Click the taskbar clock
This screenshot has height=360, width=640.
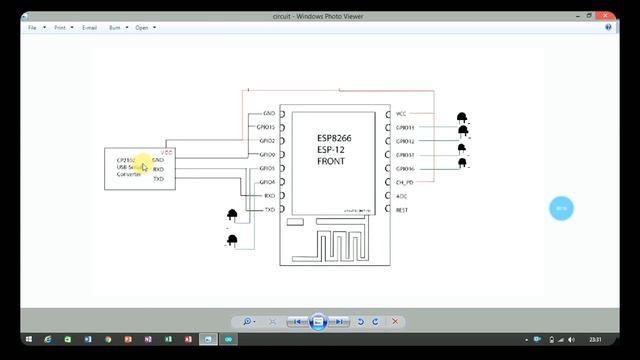click(x=595, y=340)
